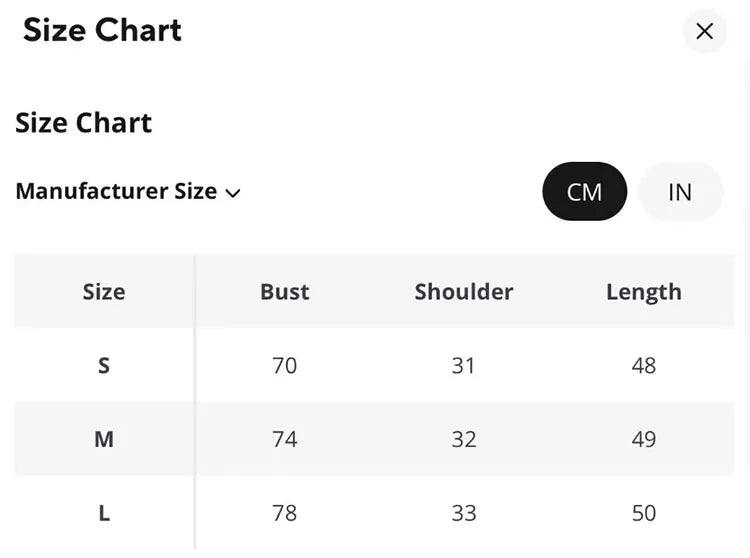
Task: Click the chevron beside Manufacturer Size
Action: [x=233, y=192]
